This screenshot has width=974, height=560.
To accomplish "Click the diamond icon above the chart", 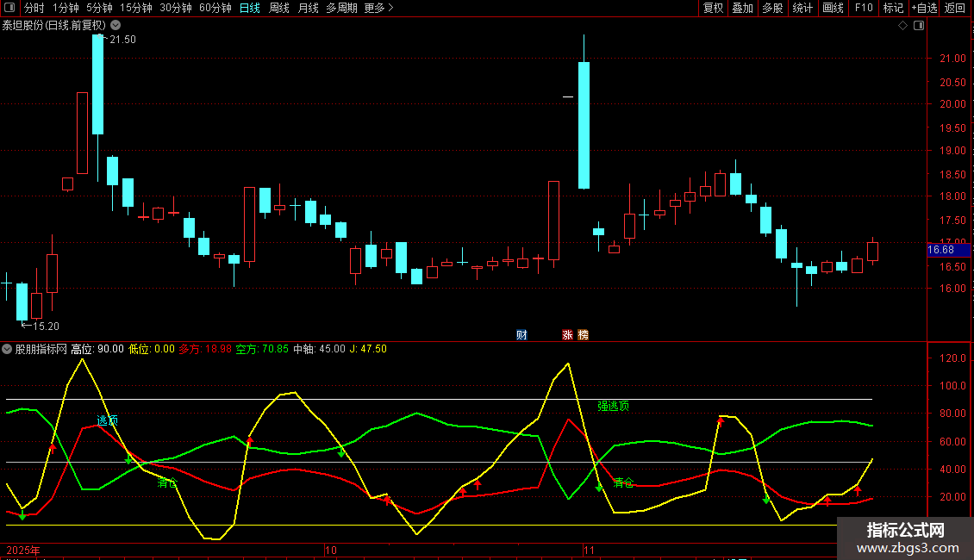I will pyautogui.click(x=902, y=26).
